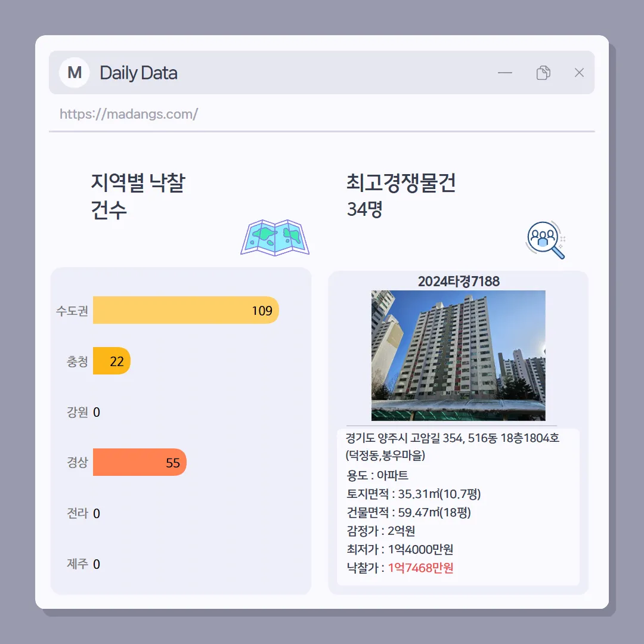Click the copy windows icon in title bar
This screenshot has height=644, width=644.
click(x=543, y=73)
